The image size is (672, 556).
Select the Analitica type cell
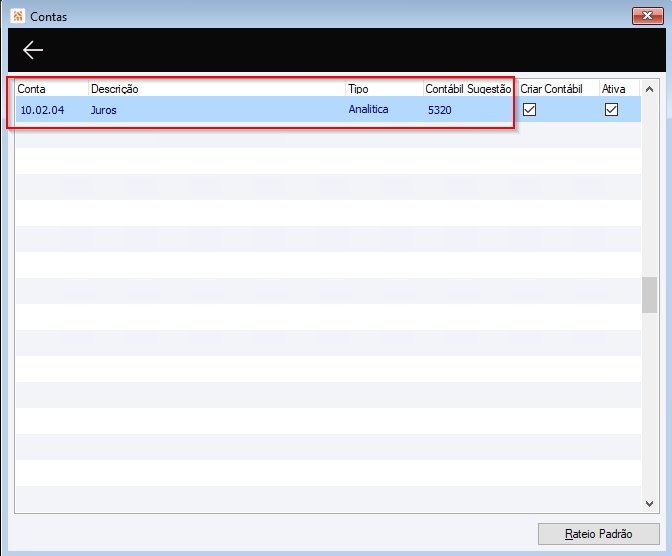coord(384,109)
